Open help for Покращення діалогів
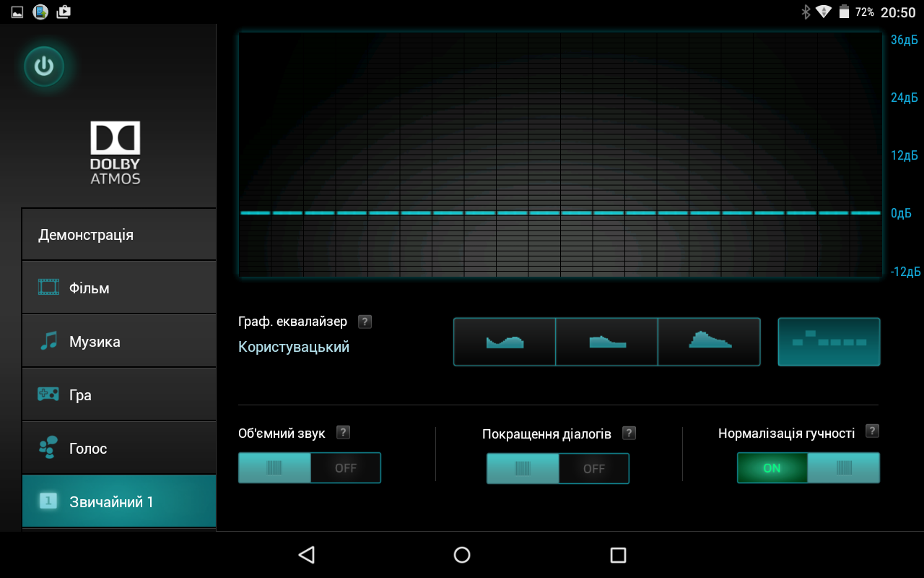Viewport: 924px width, 578px height. (x=629, y=433)
